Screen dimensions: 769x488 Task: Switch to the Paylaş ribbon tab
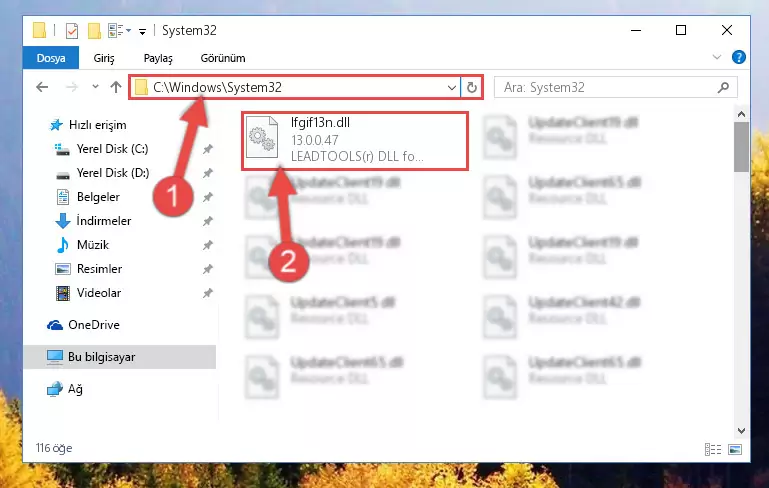(158, 58)
